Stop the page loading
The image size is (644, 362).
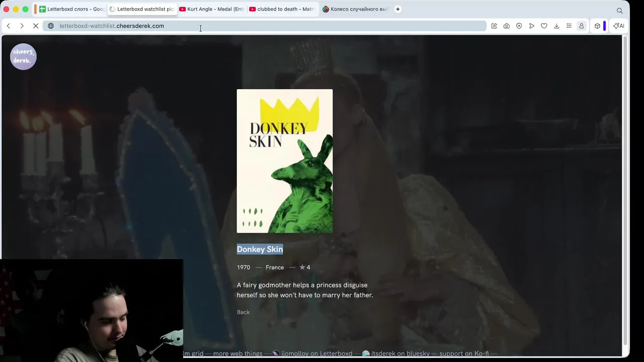click(36, 26)
